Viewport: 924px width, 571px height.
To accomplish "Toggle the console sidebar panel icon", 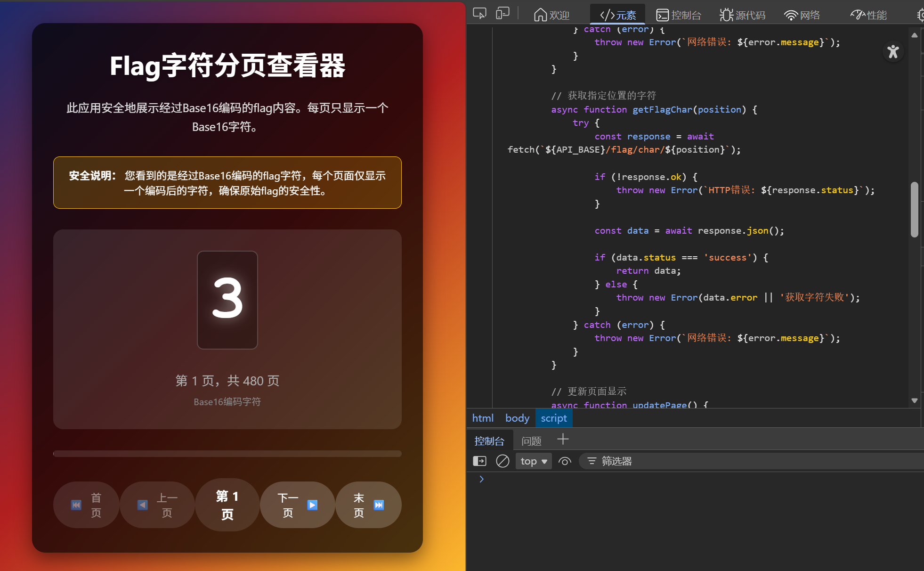I will point(479,461).
